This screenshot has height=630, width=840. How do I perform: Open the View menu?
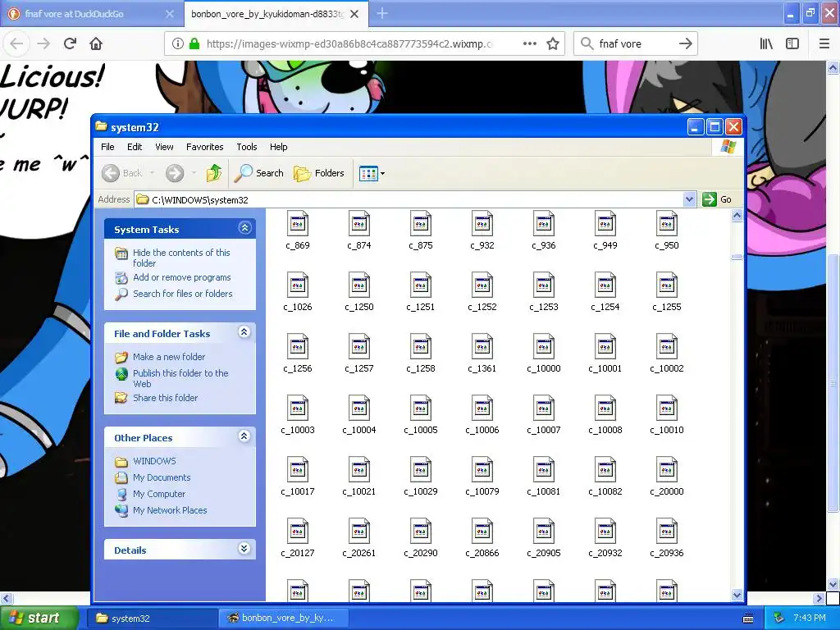coord(164,147)
